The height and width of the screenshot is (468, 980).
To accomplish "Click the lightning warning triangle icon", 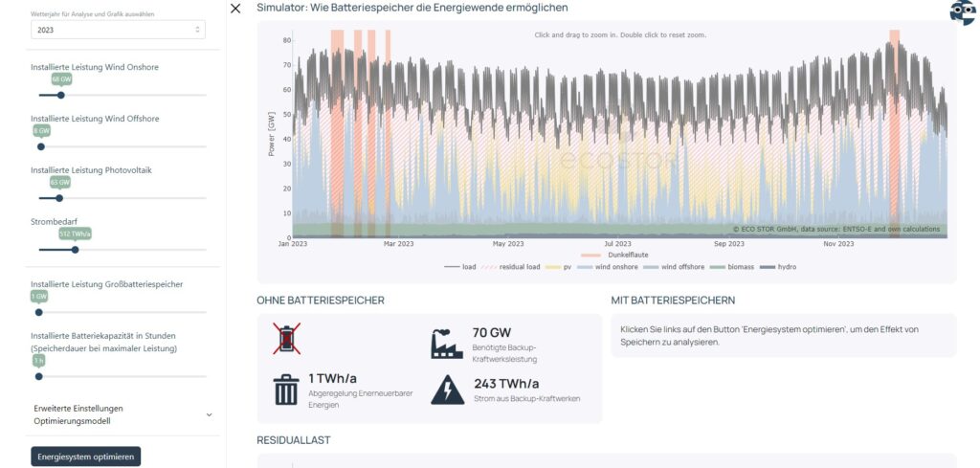I will 447,390.
